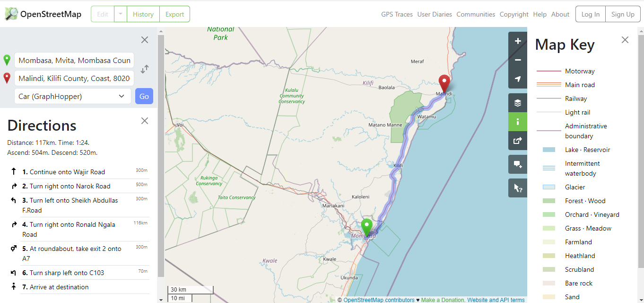
Task: Click arrival icon of step 7
Action: (x=13, y=287)
